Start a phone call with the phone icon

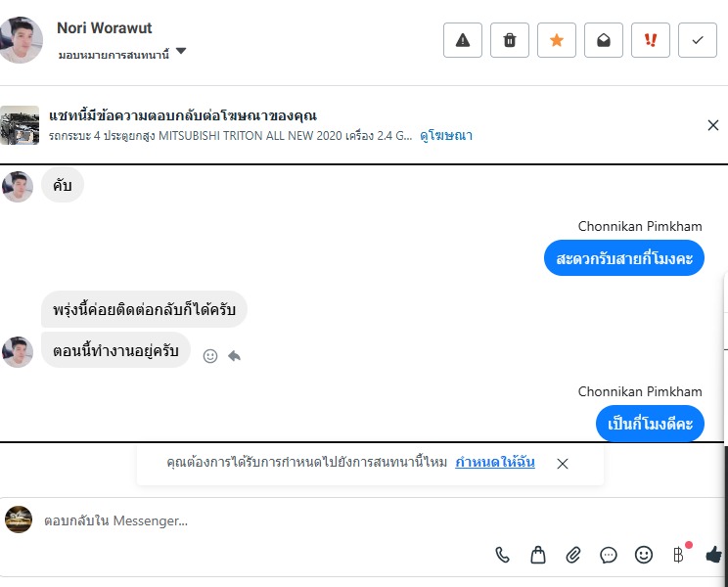503,555
